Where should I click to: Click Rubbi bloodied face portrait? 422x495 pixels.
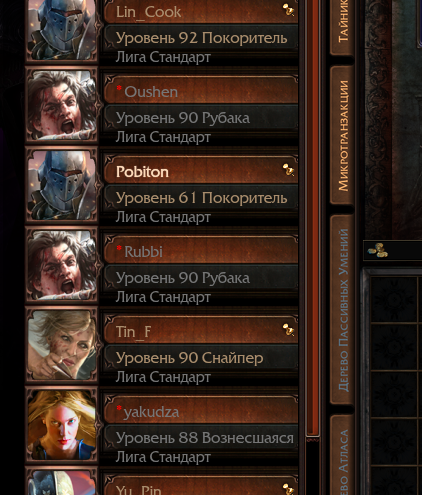[62, 265]
